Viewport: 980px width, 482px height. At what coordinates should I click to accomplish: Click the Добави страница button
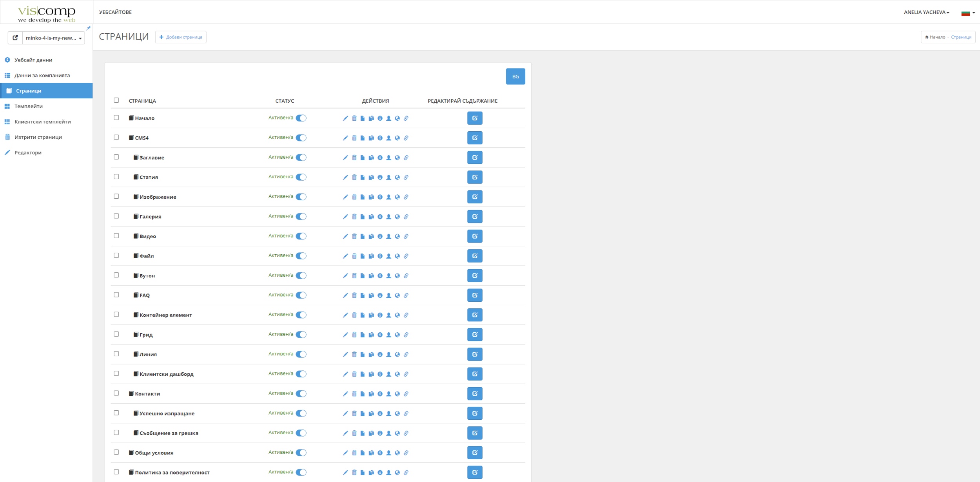click(181, 37)
